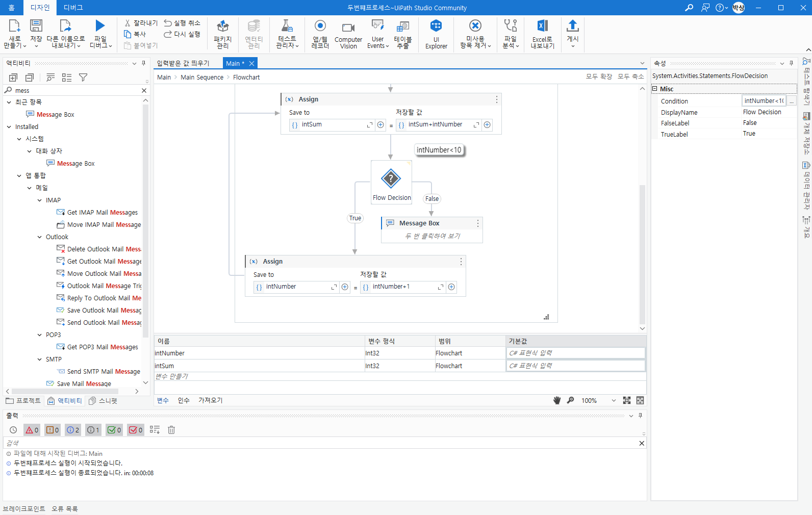Run the workflow with the 파일 디버그 play icon
812x515 pixels.
(x=100, y=26)
